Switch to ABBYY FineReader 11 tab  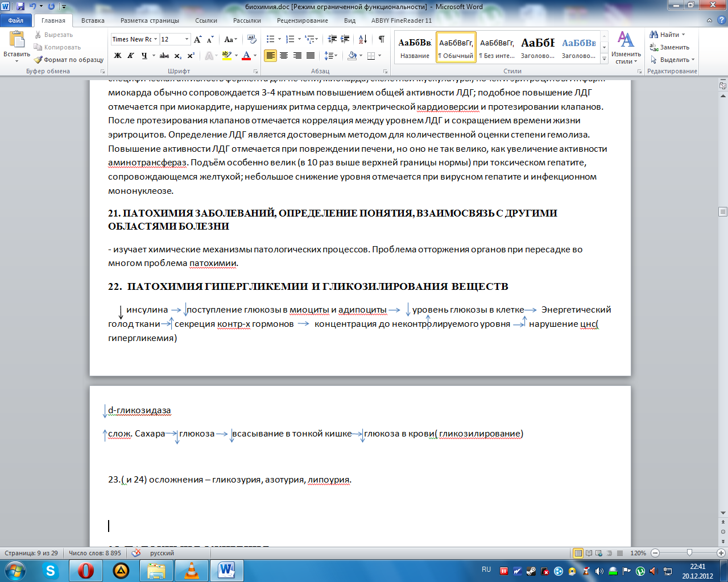click(x=402, y=20)
